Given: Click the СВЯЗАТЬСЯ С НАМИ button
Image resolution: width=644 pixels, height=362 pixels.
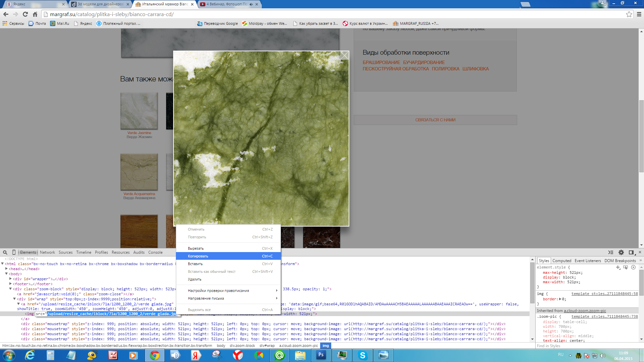Looking at the screenshot, I should (435, 120).
